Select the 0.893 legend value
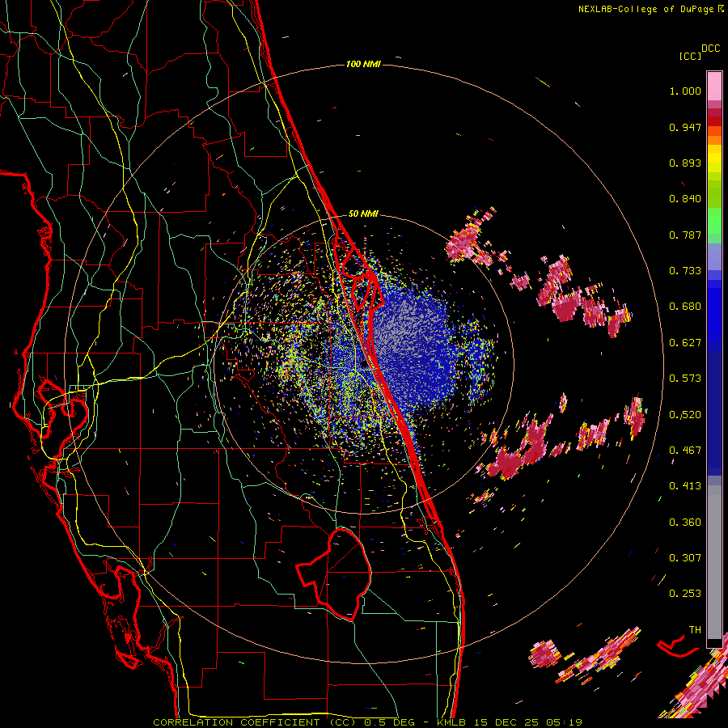 tap(685, 163)
